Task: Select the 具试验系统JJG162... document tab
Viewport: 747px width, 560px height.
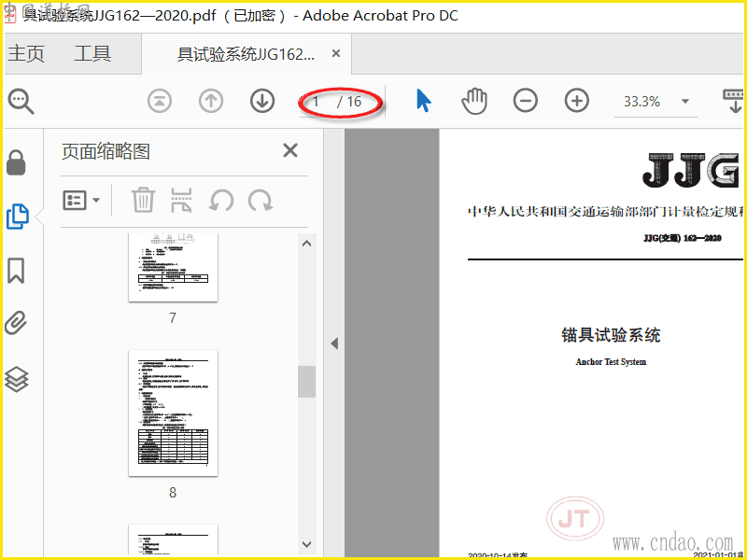Action: 246,54
